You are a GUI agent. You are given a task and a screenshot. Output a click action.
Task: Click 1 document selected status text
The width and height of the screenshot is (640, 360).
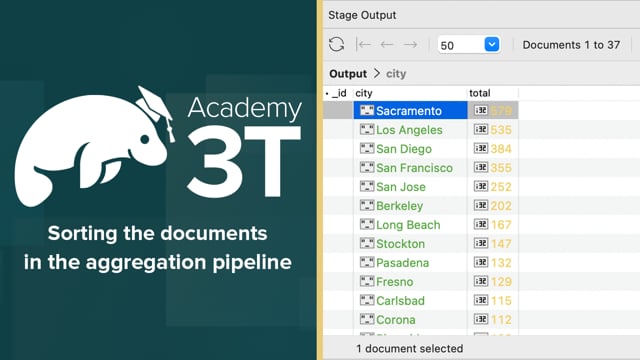pos(409,349)
